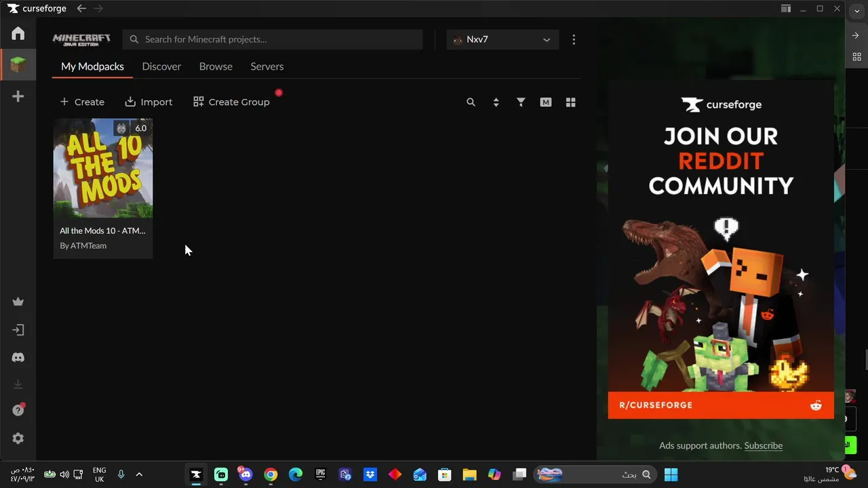This screenshot has width=868, height=488.
Task: Click Import modpack button
Action: (149, 102)
